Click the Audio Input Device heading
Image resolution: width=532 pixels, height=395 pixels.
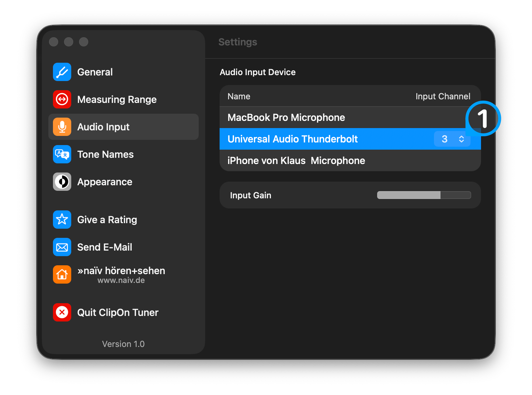pos(258,72)
